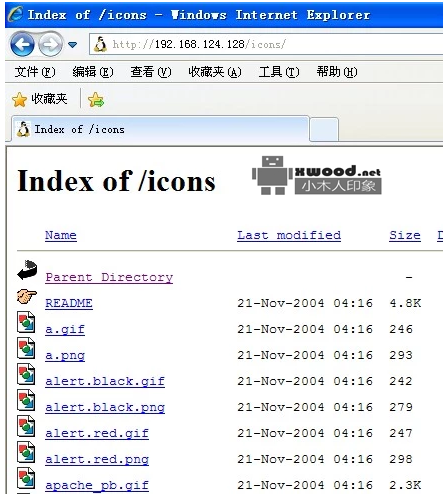Open the apache_pb.gif link

point(97,485)
